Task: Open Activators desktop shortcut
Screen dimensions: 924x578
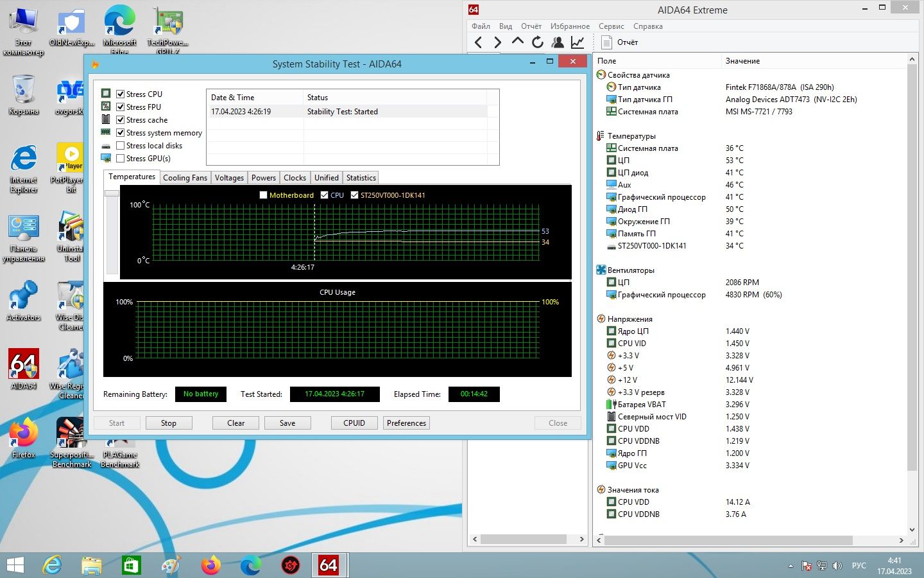Action: [x=24, y=301]
